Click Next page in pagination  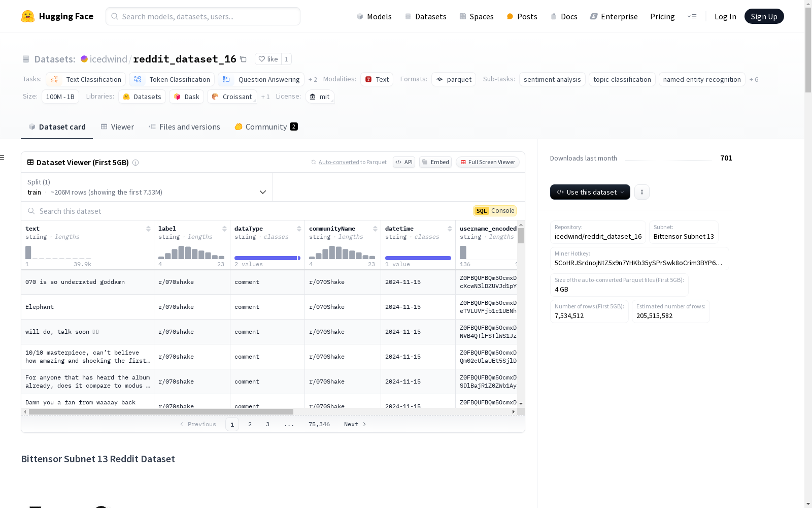pos(355,424)
